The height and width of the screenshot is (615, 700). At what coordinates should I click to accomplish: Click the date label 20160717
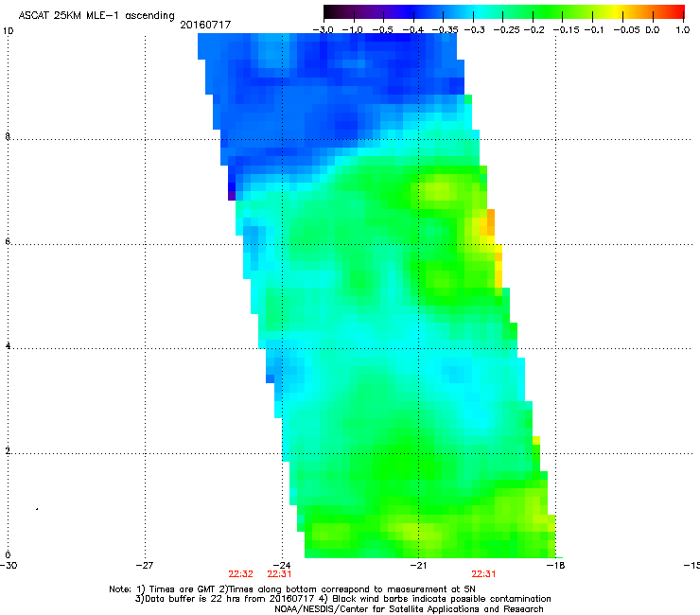point(205,25)
